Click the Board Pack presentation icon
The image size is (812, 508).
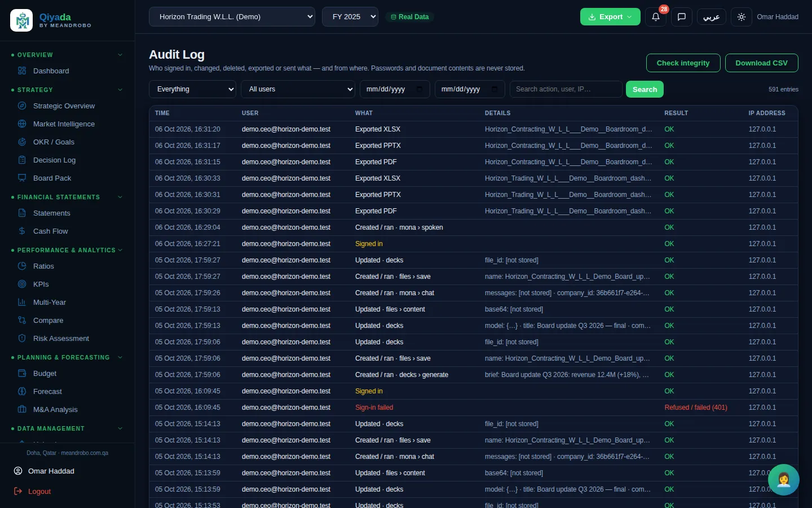point(22,178)
